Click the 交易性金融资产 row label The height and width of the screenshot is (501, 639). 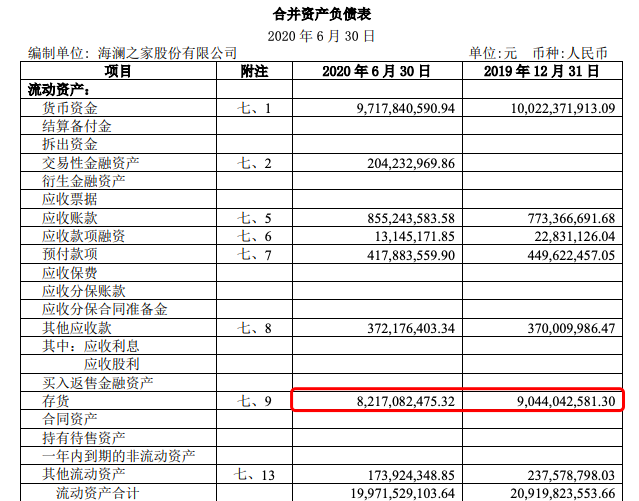tap(90, 163)
